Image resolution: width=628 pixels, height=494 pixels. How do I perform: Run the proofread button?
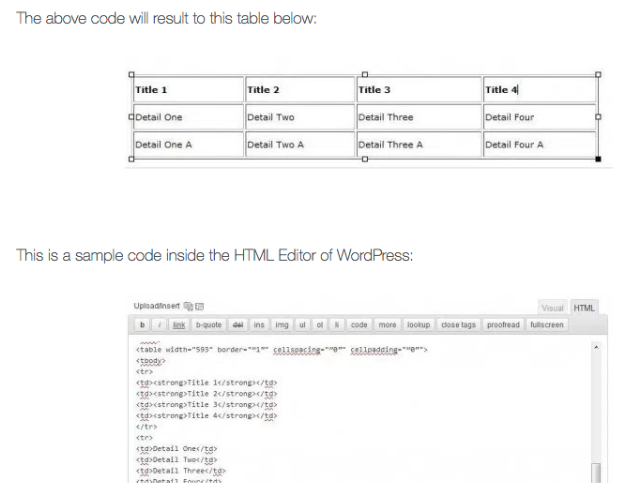coord(505,325)
